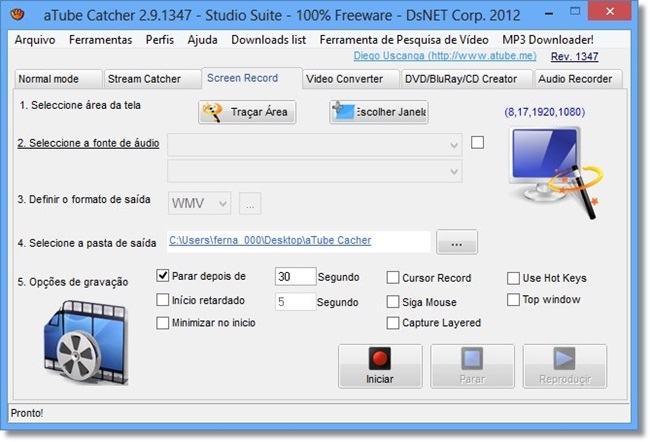Uncheck the Parar depois de checkbox
Screen dimensions: 650x442
(x=162, y=276)
